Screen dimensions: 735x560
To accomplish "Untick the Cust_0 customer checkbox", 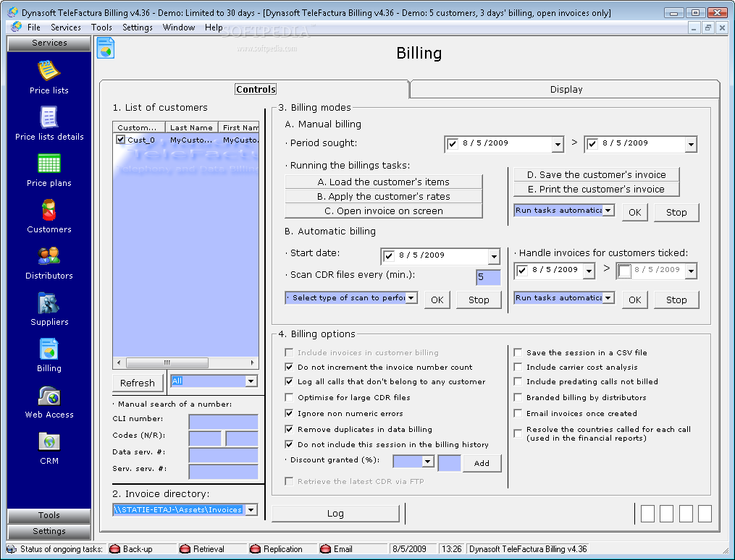I will point(121,140).
